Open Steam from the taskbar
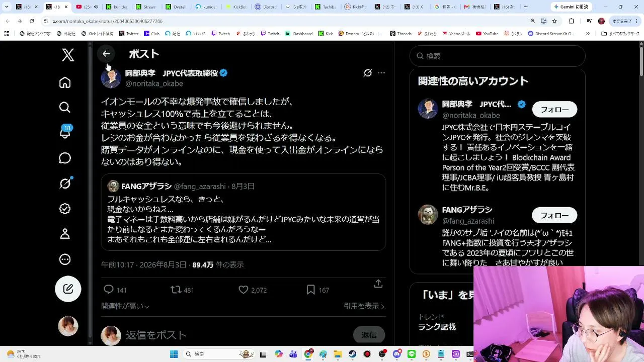The width and height of the screenshot is (644, 362). pos(353,354)
